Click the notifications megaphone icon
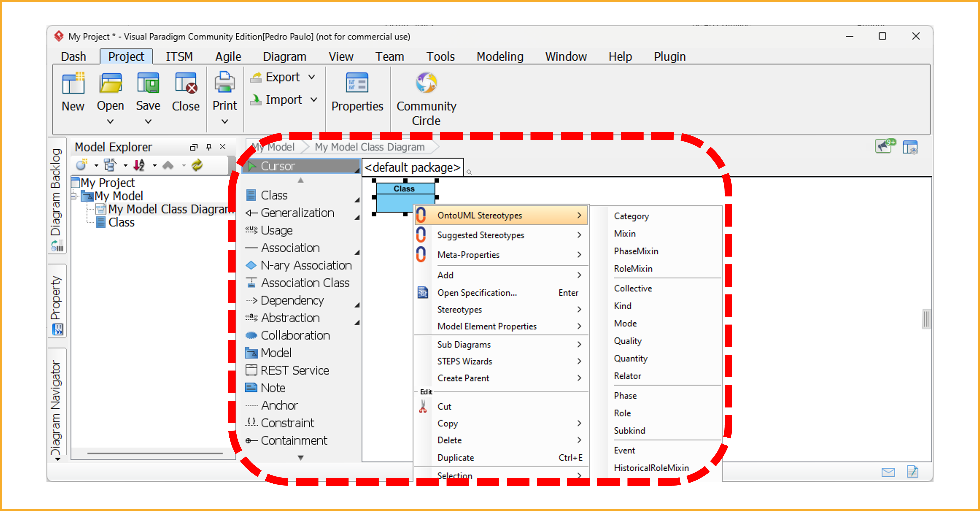Image resolution: width=980 pixels, height=511 pixels. pos(885,146)
